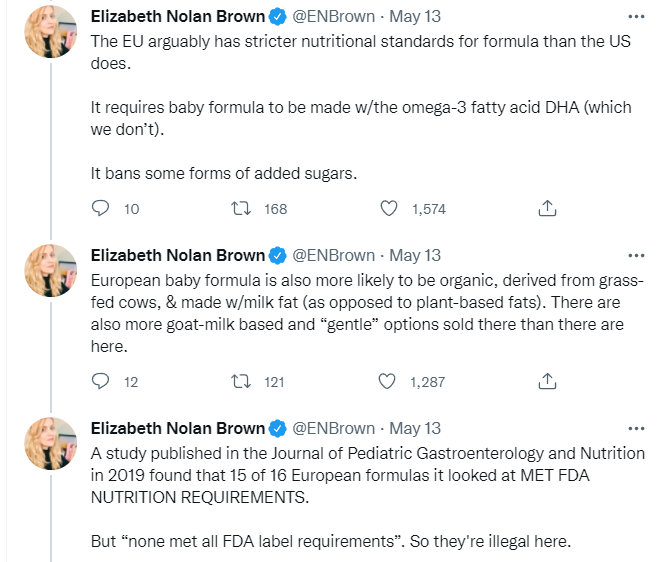
Task: Open the May 13 timestamp of first tweet
Action: click(415, 17)
